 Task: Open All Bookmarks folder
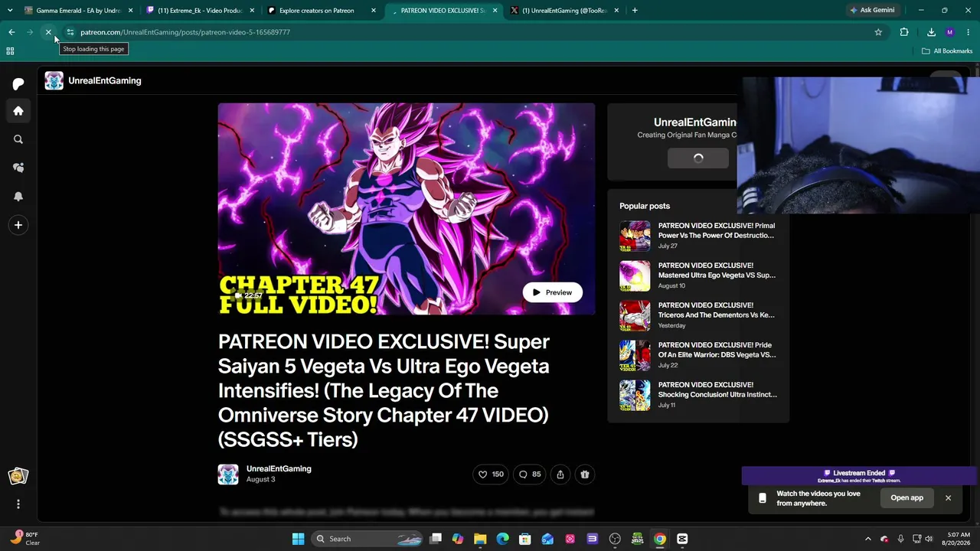click(947, 51)
